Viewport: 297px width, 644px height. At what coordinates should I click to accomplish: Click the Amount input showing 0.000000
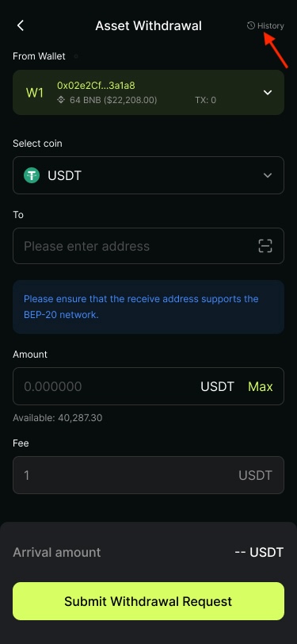click(x=149, y=386)
